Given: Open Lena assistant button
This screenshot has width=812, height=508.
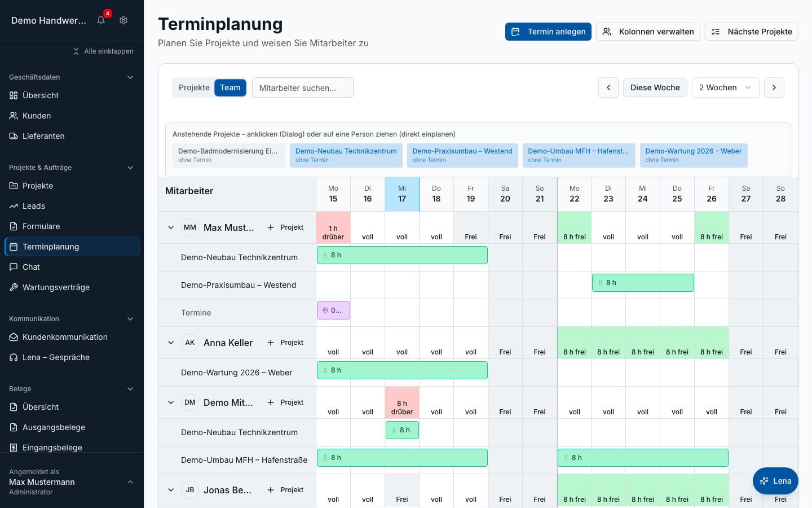Looking at the screenshot, I should click(775, 481).
